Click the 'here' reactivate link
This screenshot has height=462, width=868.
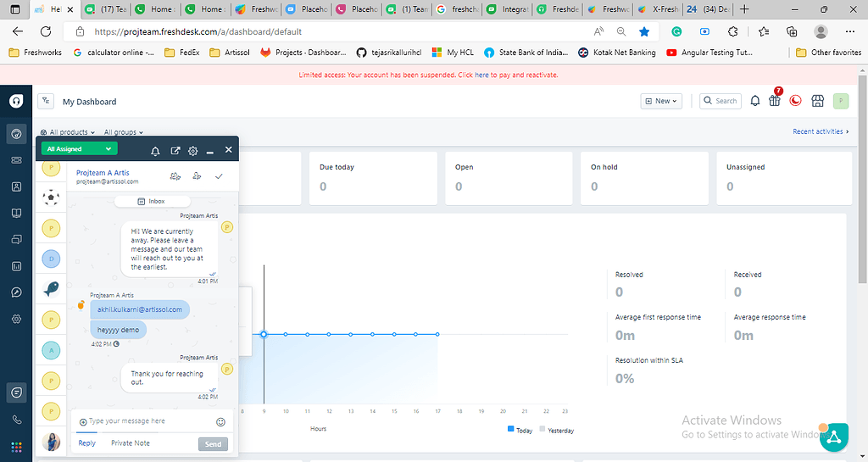[481, 75]
